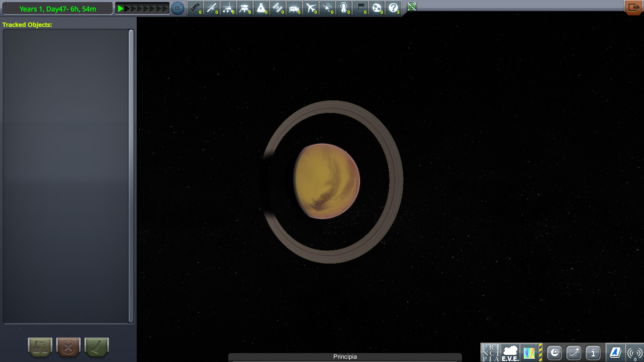Click the CommNet signal waves icon
This screenshot has height=362, width=644.
[635, 353]
